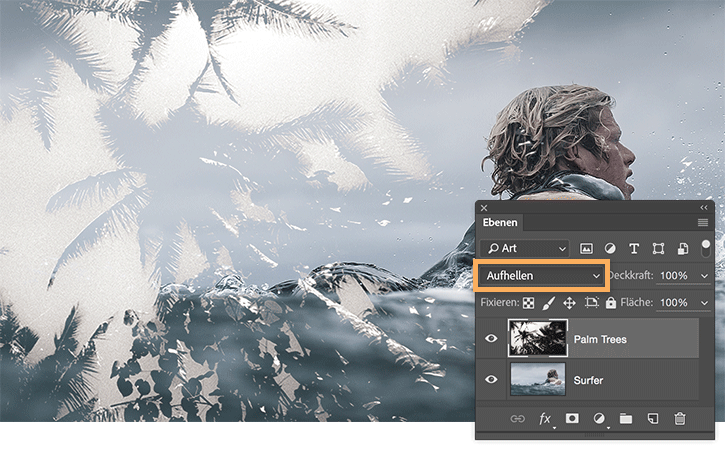725x450 pixels.
Task: Filter layers by smart object icon
Action: pyautogui.click(x=682, y=249)
